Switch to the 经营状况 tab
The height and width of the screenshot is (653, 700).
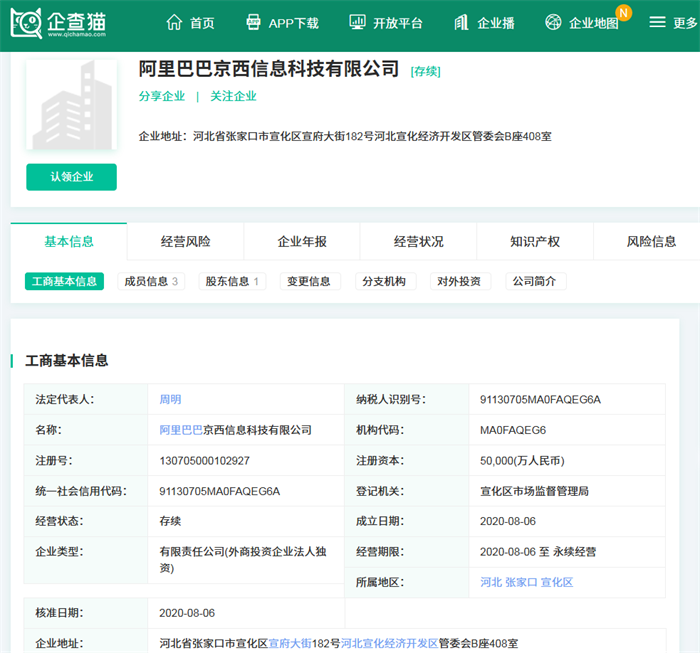click(418, 241)
